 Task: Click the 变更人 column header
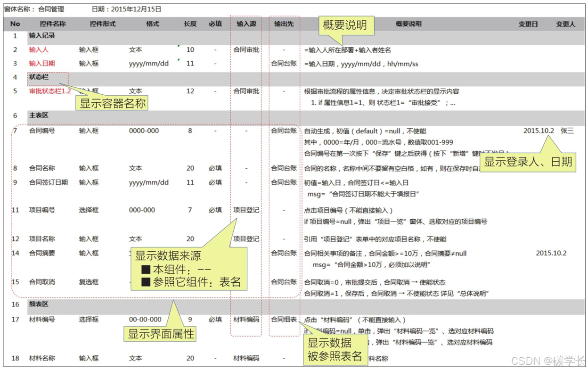[565, 24]
